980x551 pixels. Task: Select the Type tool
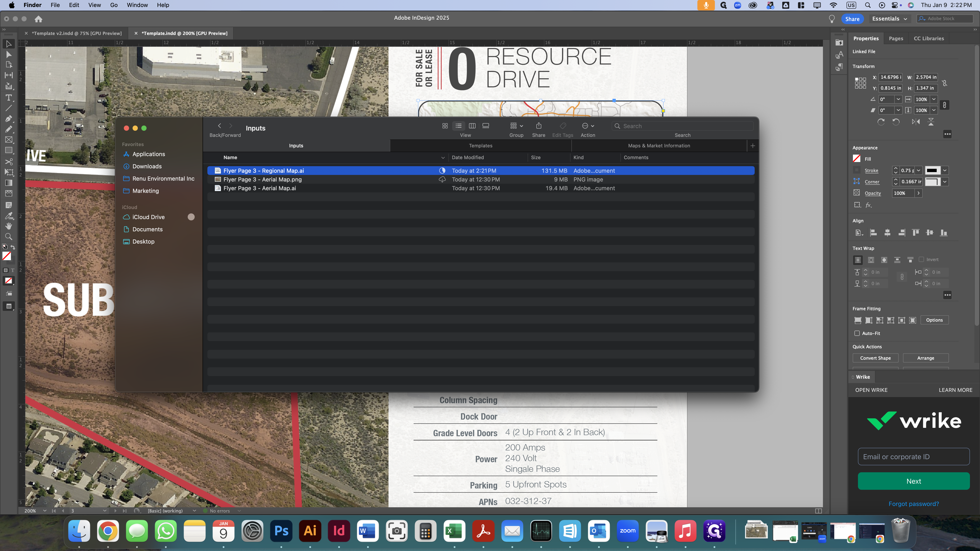[x=9, y=98]
